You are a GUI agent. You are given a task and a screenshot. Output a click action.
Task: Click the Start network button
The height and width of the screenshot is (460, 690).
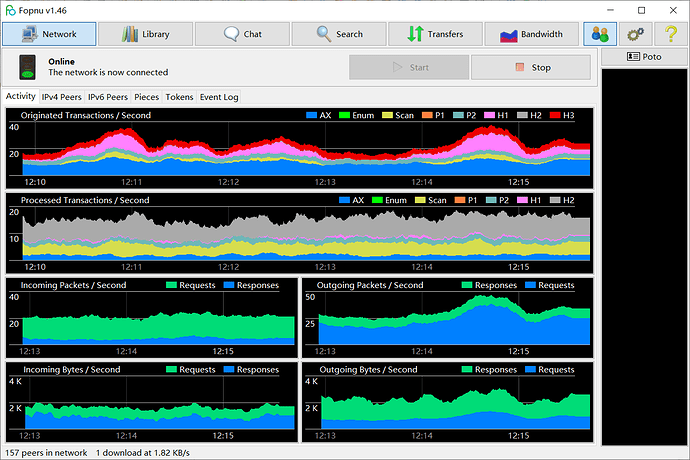click(x=409, y=67)
